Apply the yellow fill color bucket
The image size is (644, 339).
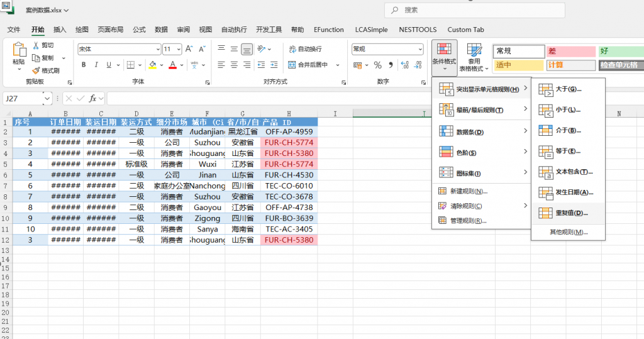(153, 65)
